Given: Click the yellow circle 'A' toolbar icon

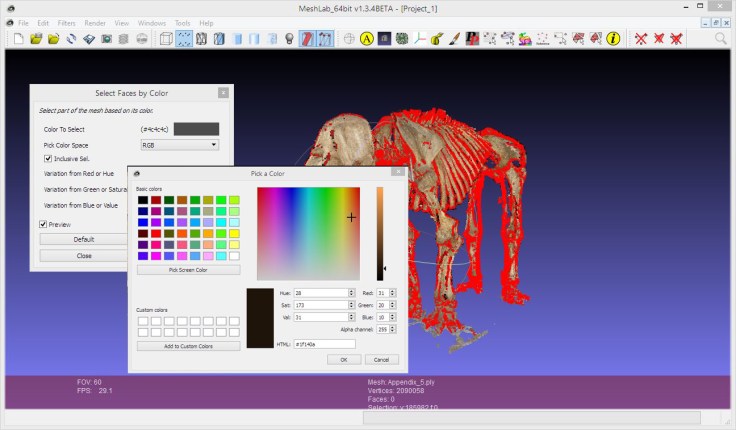Looking at the screenshot, I should 367,39.
